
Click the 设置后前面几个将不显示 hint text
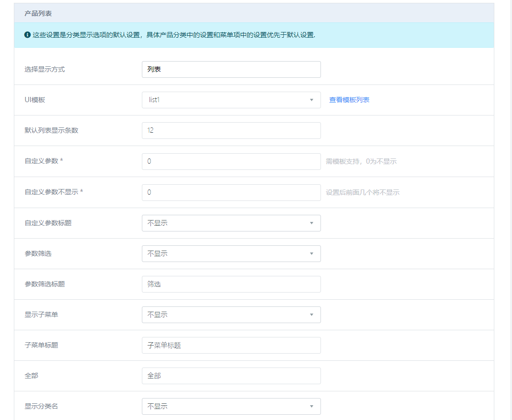[363, 192]
